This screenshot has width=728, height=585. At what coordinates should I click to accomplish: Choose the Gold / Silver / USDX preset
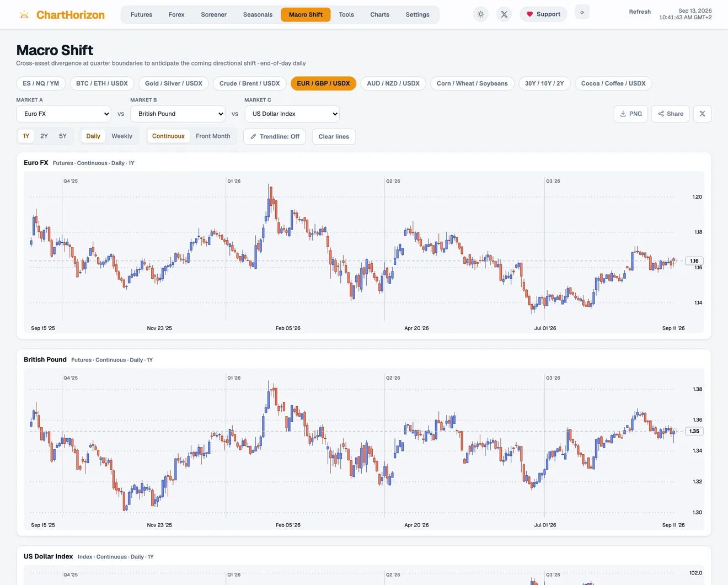pos(174,83)
